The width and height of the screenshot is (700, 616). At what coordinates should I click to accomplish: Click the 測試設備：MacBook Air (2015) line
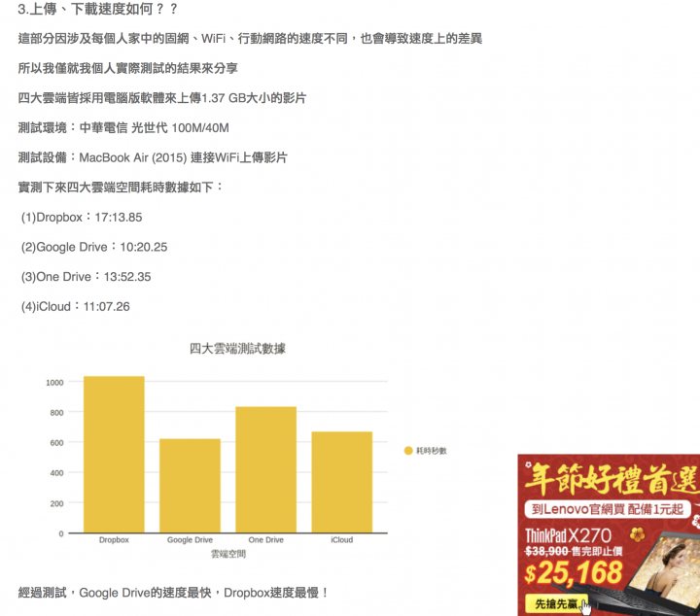pyautogui.click(x=153, y=158)
